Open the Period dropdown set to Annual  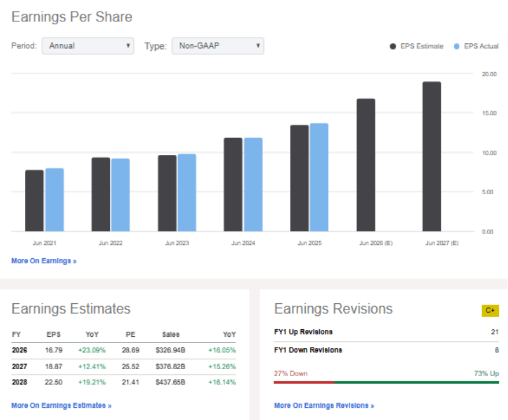point(87,46)
